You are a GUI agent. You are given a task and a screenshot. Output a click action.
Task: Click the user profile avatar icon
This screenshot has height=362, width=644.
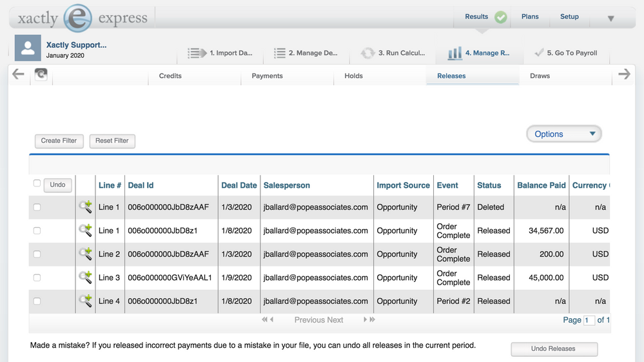point(28,48)
